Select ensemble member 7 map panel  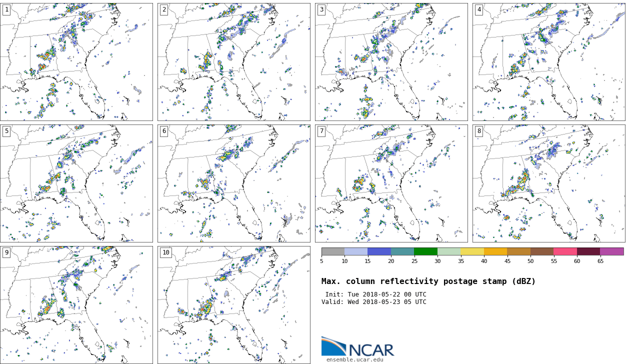point(391,183)
